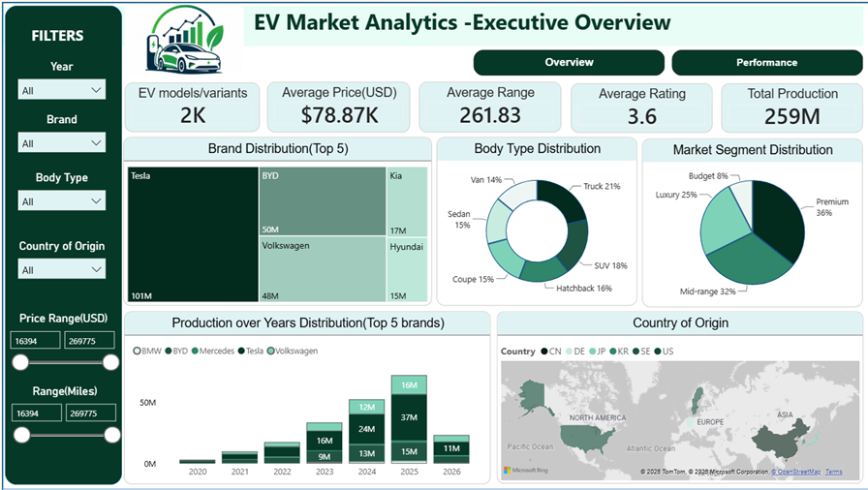The height and width of the screenshot is (490, 868).
Task: Click the Average Price $78.87K card
Action: [x=339, y=107]
